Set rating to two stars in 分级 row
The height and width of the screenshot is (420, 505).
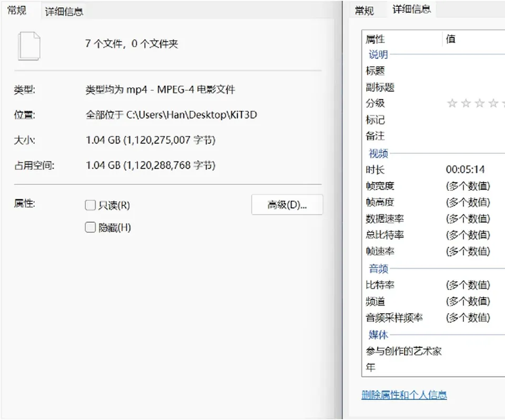pyautogui.click(x=466, y=104)
